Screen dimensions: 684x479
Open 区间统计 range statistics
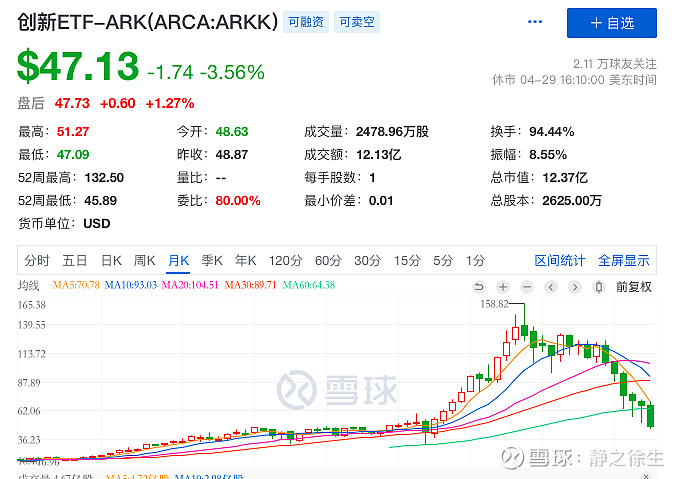click(x=560, y=260)
